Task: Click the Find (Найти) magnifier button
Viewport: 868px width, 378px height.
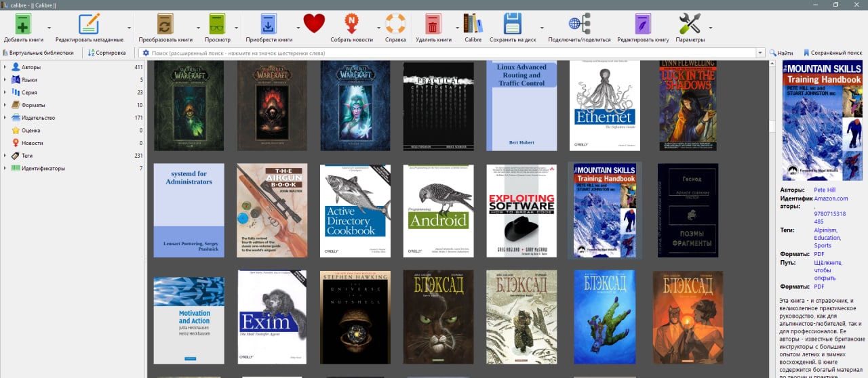Action: pyautogui.click(x=781, y=53)
